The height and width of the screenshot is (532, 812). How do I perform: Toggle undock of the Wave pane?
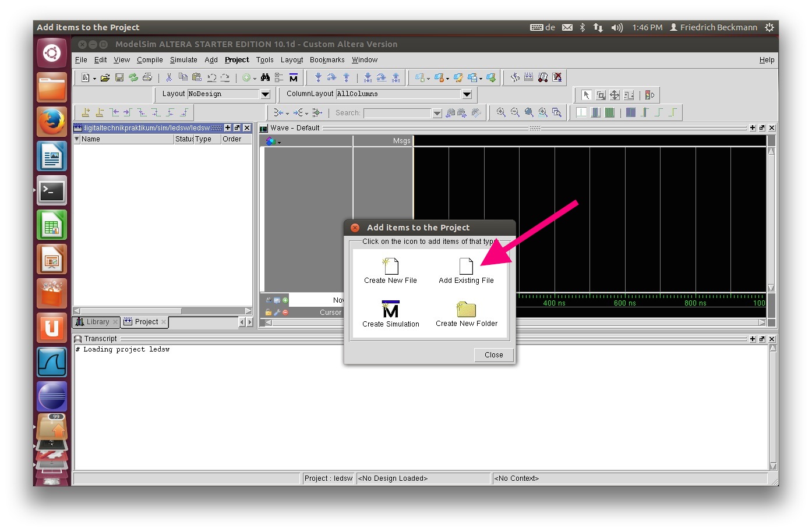[762, 128]
